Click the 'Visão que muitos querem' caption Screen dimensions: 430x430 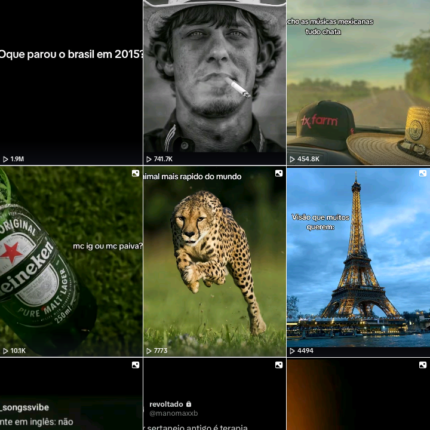point(320,222)
